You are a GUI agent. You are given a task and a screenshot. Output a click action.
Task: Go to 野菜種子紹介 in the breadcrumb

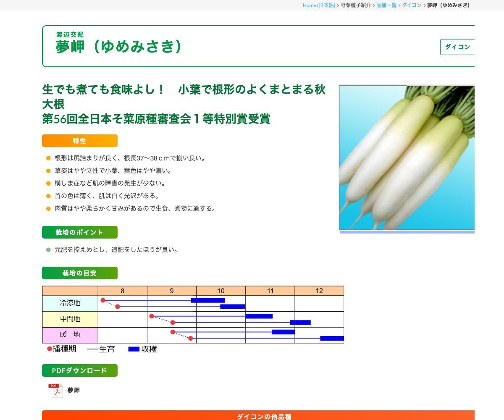pos(355,5)
